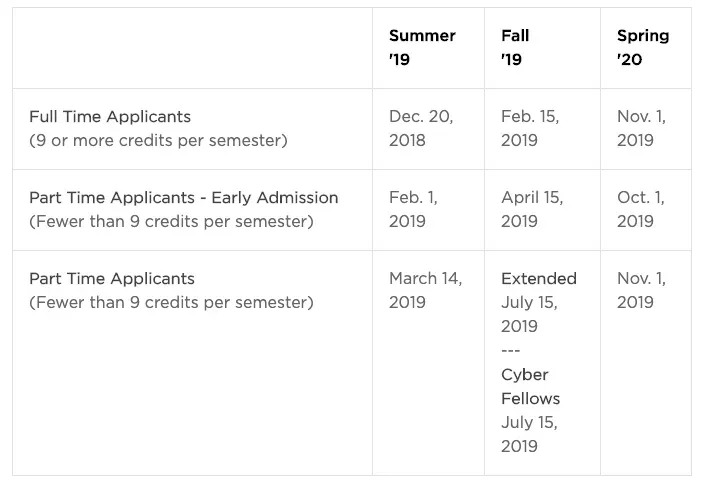
Task: Click the Oct. 1, 2019 deadline cell
Action: pyautogui.click(x=639, y=209)
